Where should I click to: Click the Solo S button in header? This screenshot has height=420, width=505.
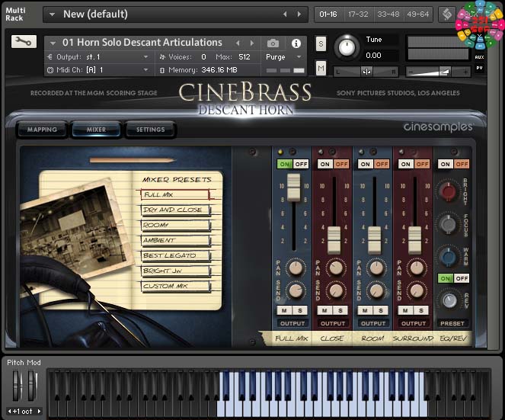[321, 43]
